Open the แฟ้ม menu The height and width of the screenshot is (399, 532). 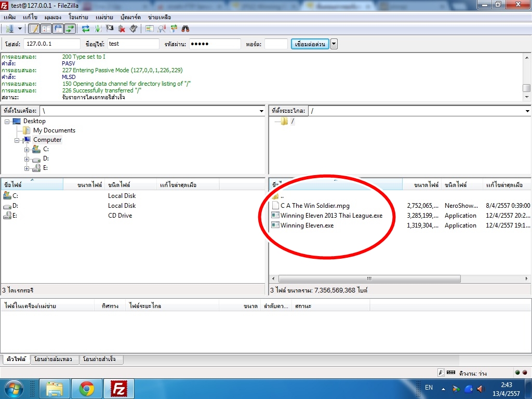click(x=10, y=17)
